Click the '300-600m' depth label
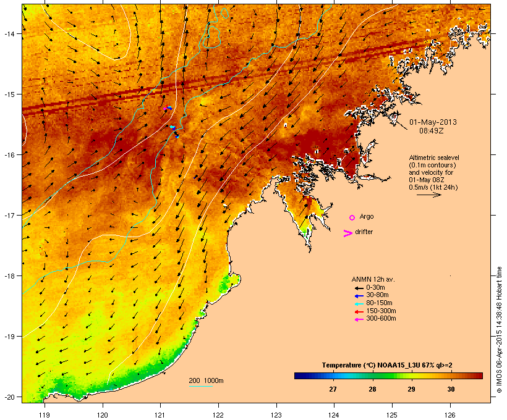This screenshot has height=420, width=507. click(x=381, y=319)
